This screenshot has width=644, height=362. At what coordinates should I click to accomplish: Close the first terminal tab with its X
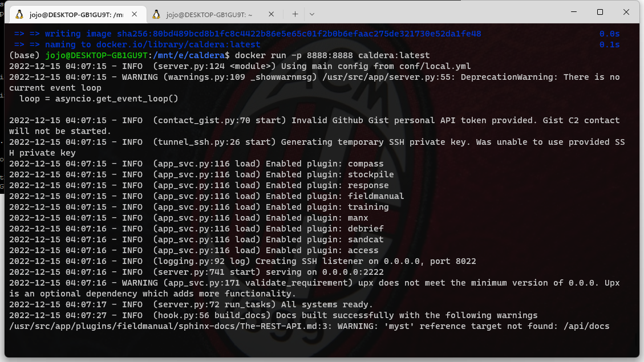[135, 14]
